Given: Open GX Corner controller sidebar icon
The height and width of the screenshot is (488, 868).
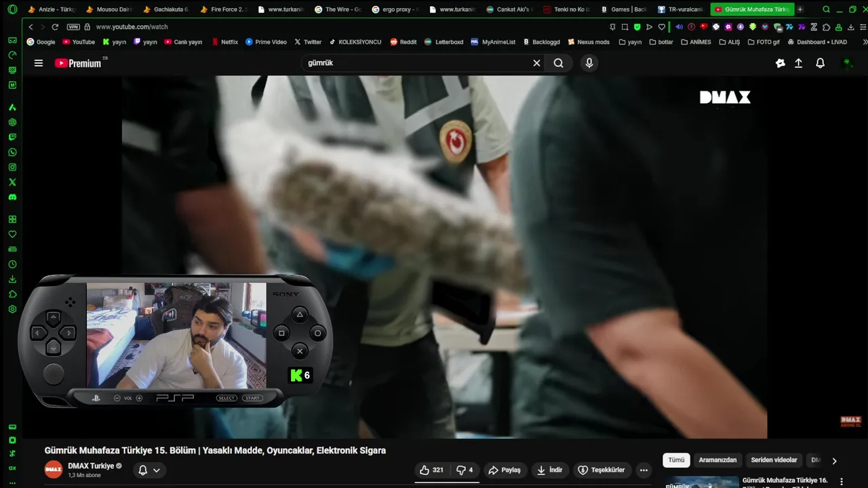Looking at the screenshot, I should [12, 40].
